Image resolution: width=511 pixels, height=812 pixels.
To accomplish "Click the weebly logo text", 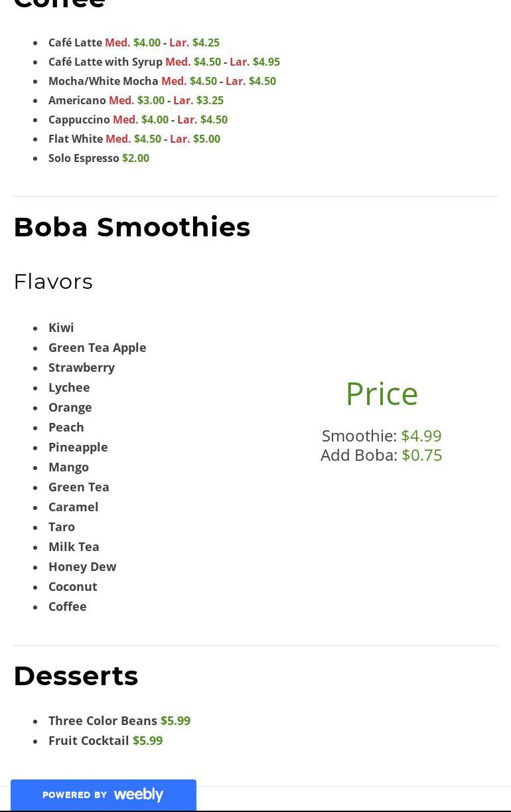I will 138,794.
